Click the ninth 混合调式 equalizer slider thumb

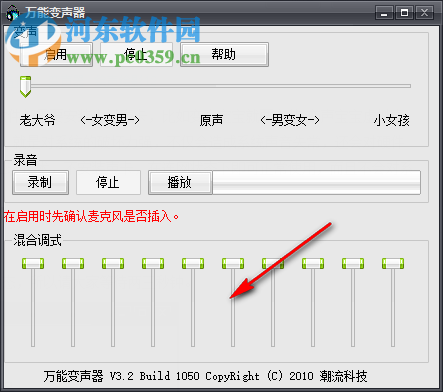click(x=353, y=263)
